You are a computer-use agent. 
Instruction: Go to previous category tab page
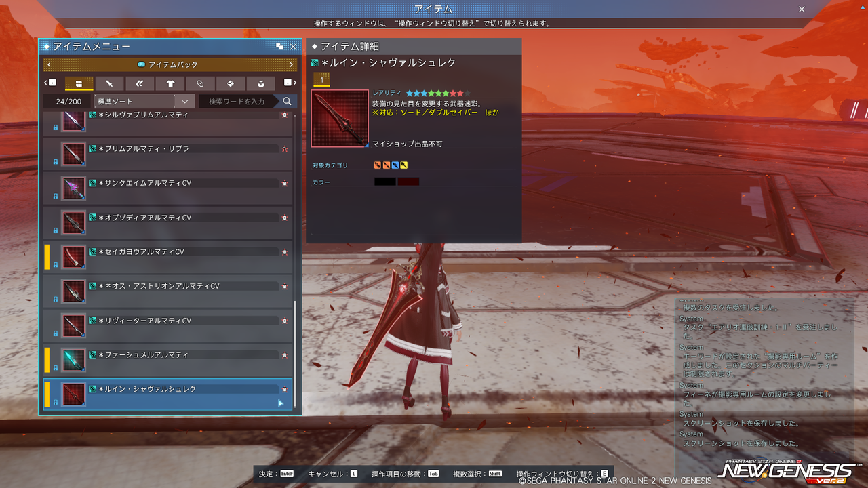[x=50, y=83]
